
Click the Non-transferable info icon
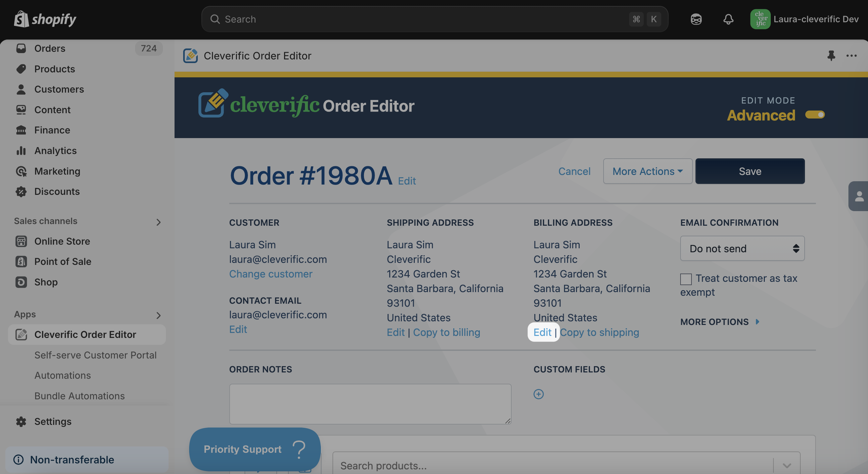(19, 459)
